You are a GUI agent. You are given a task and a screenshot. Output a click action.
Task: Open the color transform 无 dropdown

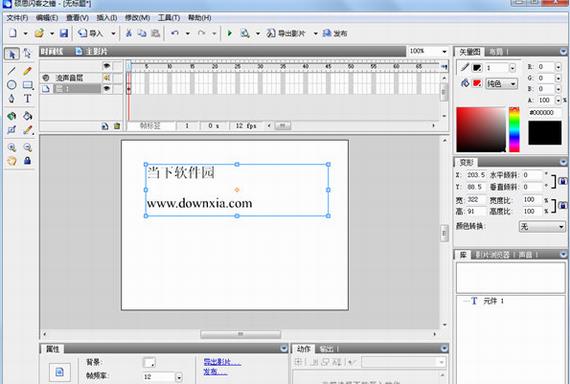click(542, 227)
